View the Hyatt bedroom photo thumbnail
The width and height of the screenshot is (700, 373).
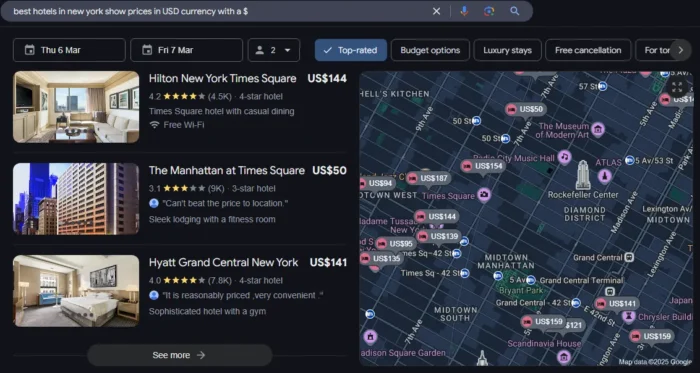click(x=76, y=291)
